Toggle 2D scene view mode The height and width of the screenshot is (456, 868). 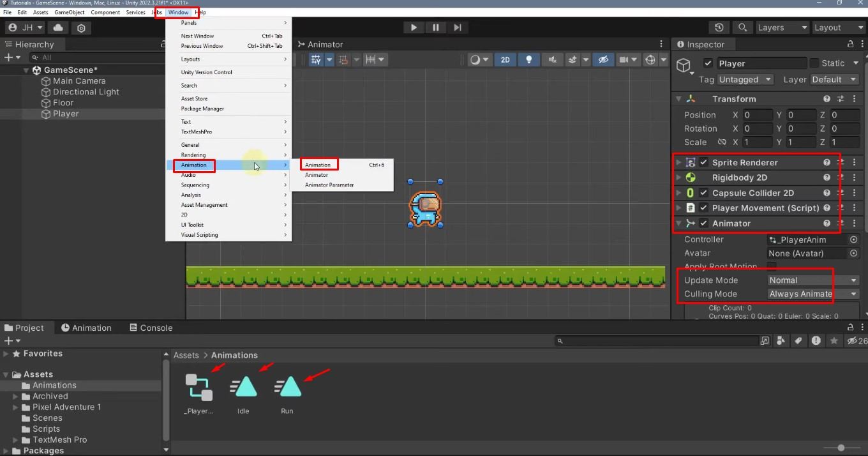click(505, 59)
